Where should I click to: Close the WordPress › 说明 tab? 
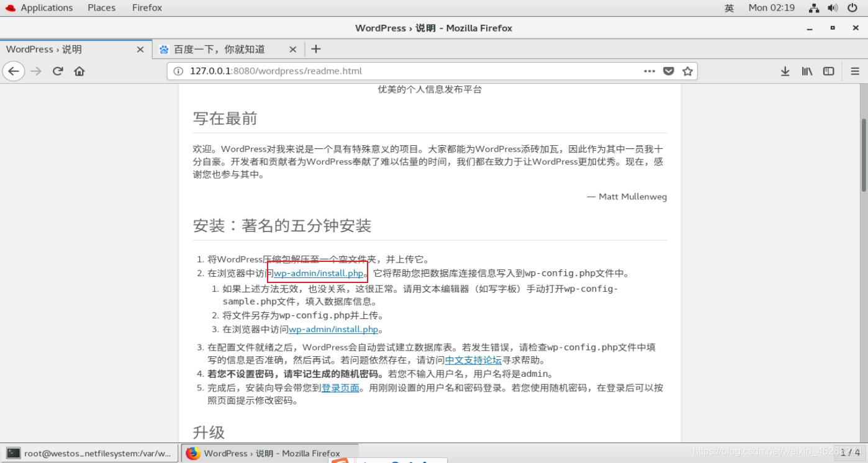pos(140,50)
